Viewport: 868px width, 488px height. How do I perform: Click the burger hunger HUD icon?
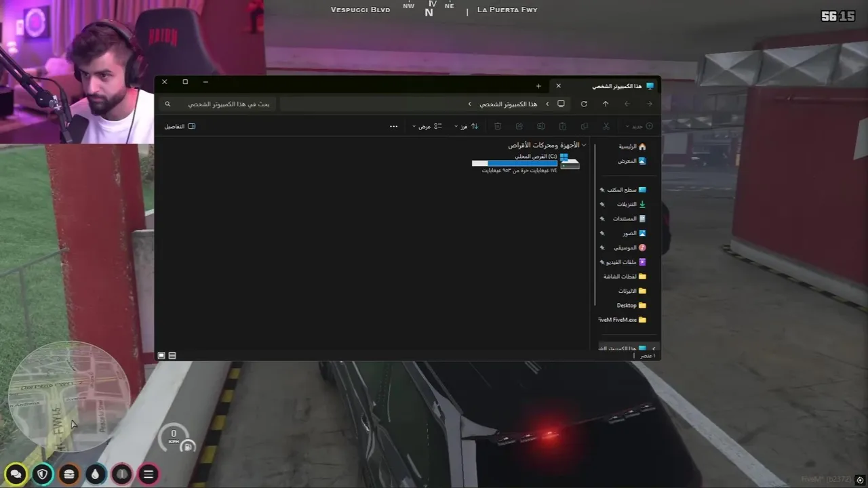point(68,474)
